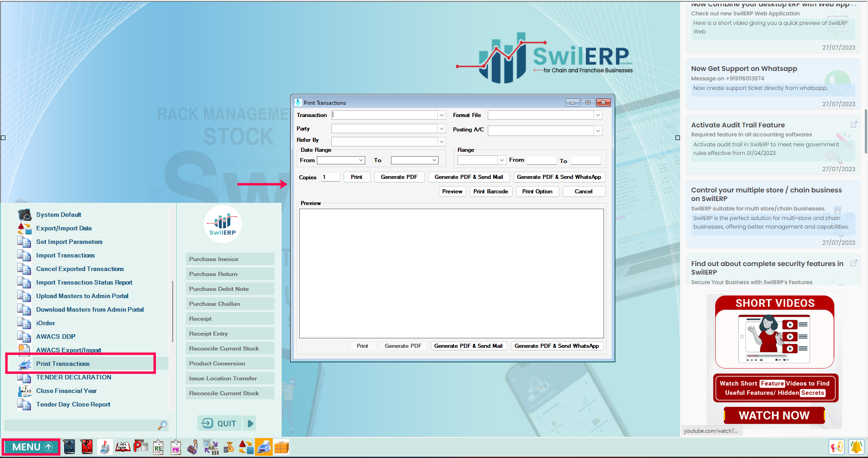Open external link on security features card
Screen dimensions: 868x458
854,263
